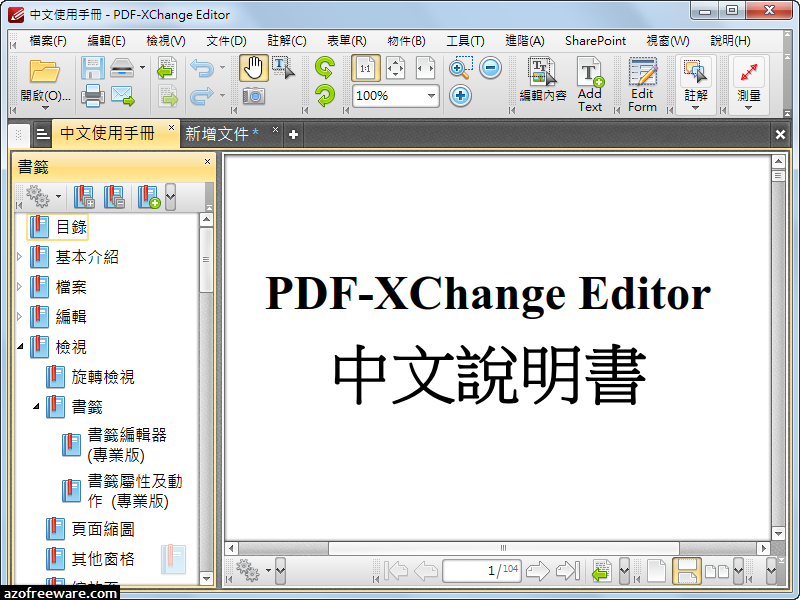800x600 pixels.
Task: Close the 書籤 bookmarks panel
Action: click(207, 162)
